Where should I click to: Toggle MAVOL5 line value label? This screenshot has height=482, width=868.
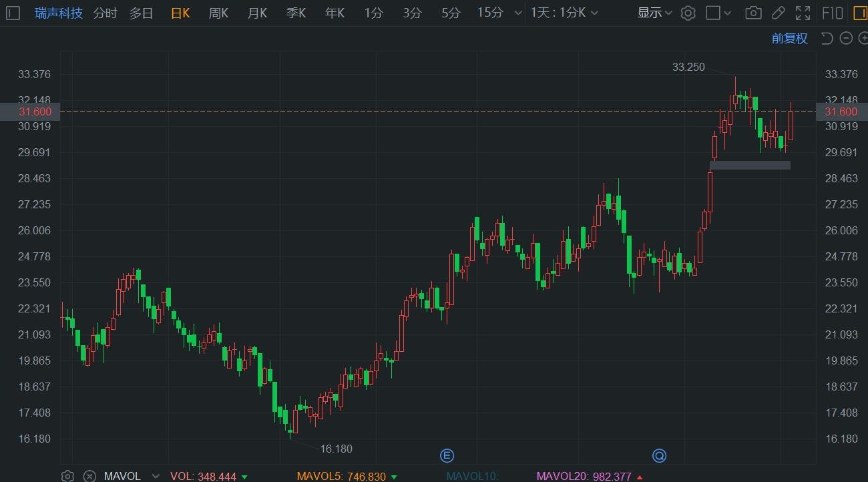346,476
